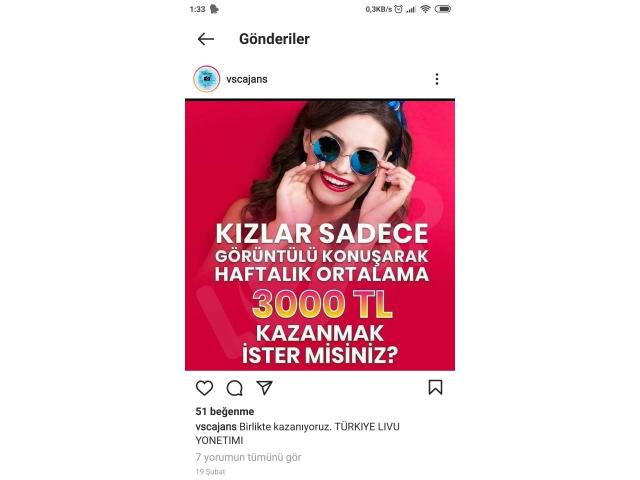The height and width of the screenshot is (480, 640).
Task: Open '7 yorumun tümünü gör' comments link
Action: (249, 457)
